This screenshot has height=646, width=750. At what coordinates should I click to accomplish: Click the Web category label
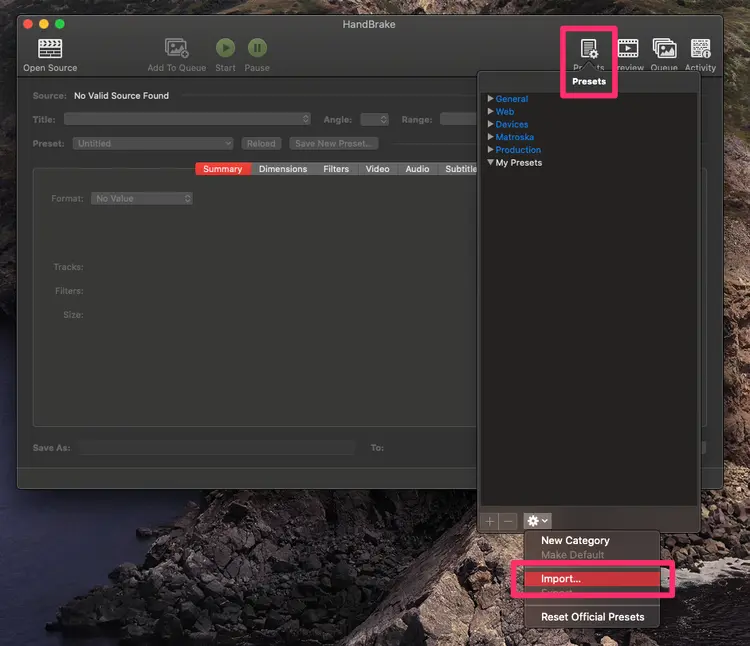(505, 111)
